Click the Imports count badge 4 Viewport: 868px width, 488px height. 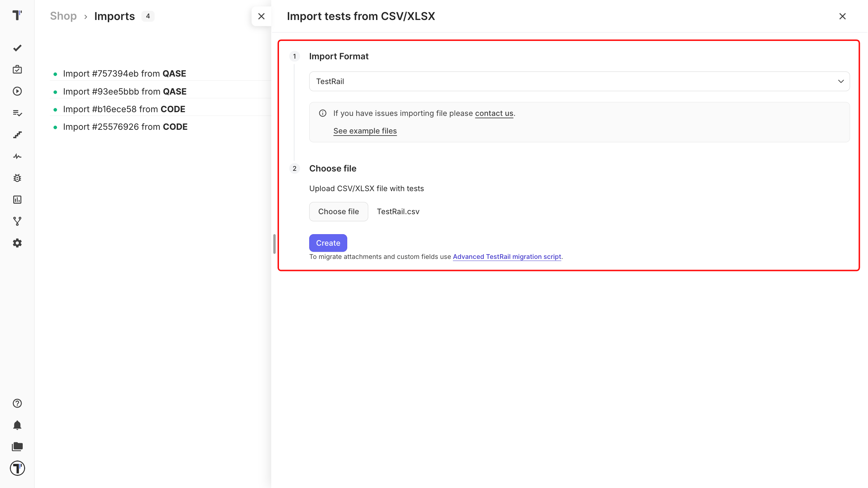pos(148,16)
